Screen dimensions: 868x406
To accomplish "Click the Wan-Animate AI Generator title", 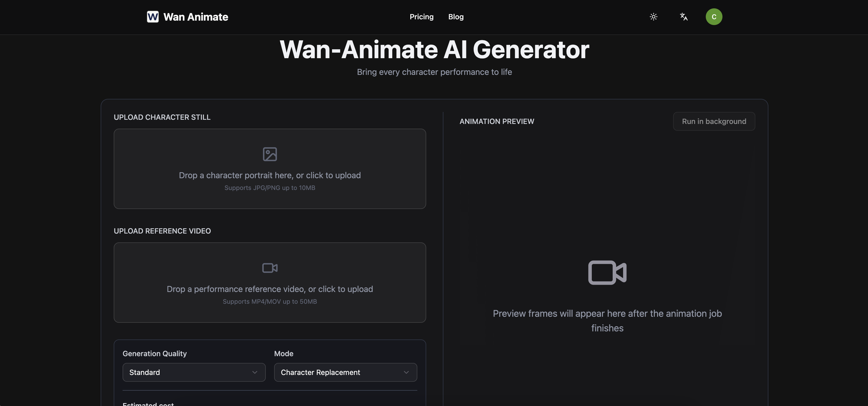I will pyautogui.click(x=434, y=50).
